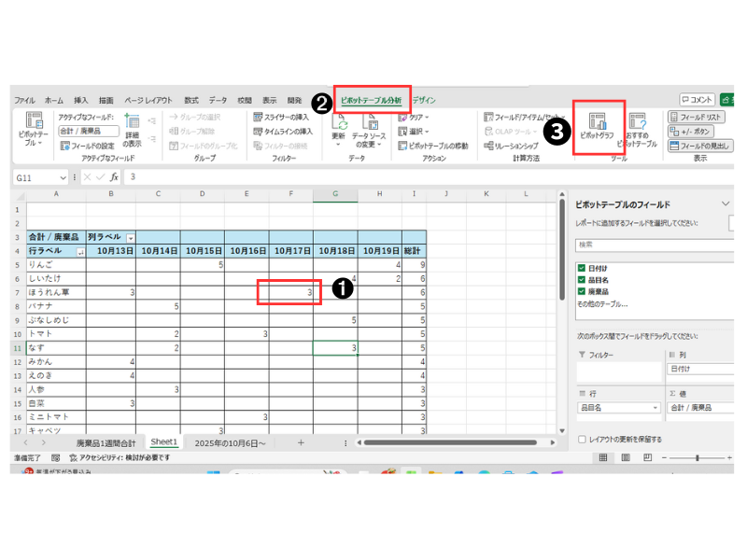The image size is (747, 560).
Task: Click the コメント button
Action: [697, 99]
